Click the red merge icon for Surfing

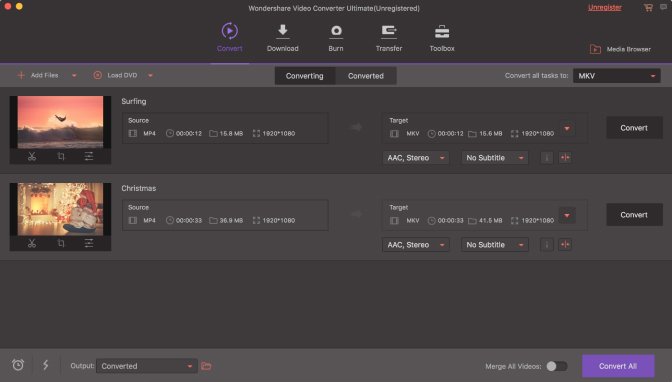565,158
